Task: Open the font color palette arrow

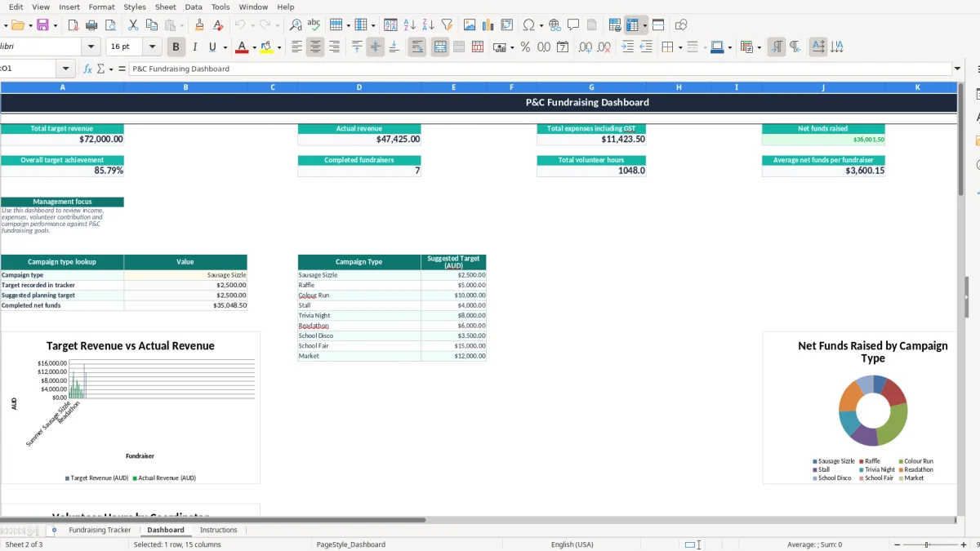Action: (x=254, y=47)
